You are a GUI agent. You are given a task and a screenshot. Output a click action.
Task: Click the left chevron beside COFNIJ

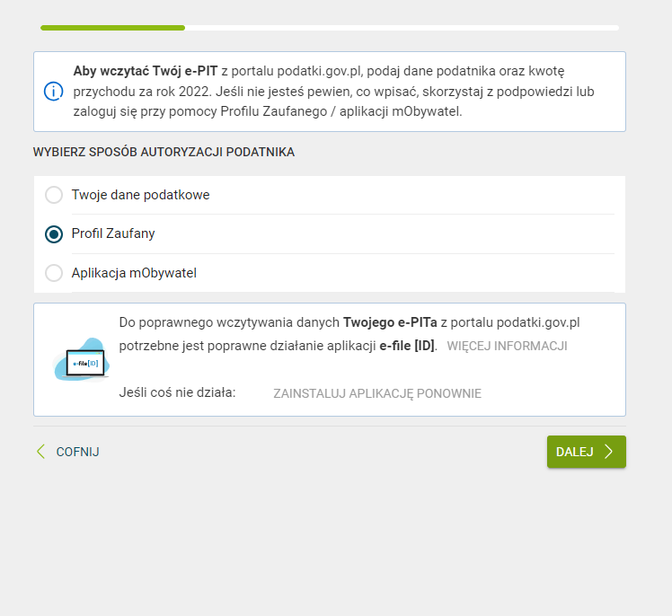pyautogui.click(x=40, y=452)
